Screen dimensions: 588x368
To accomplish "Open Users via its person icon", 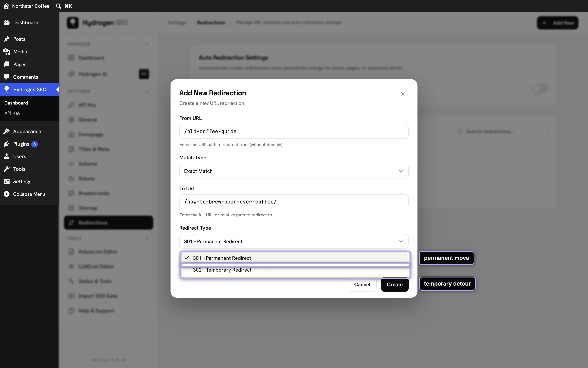I will [x=7, y=157].
